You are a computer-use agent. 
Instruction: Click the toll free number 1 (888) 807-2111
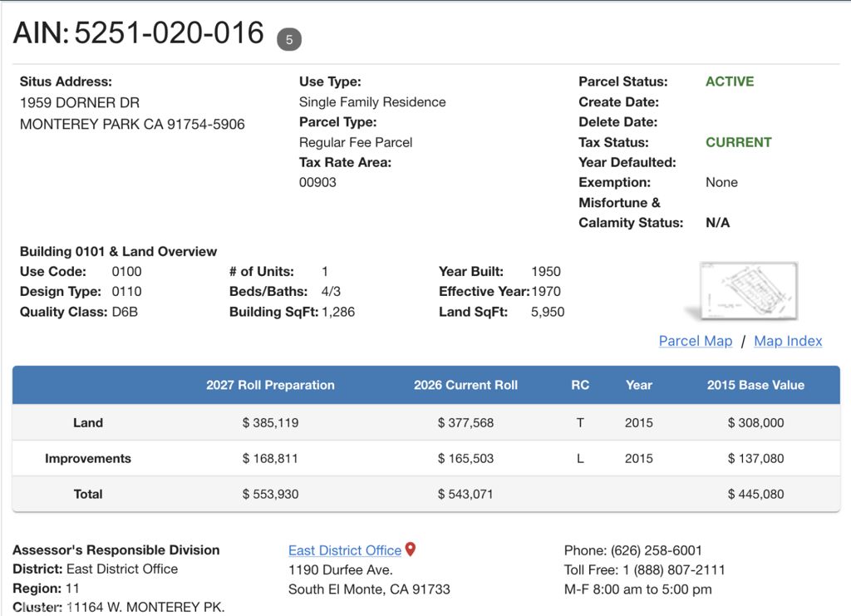click(x=673, y=570)
